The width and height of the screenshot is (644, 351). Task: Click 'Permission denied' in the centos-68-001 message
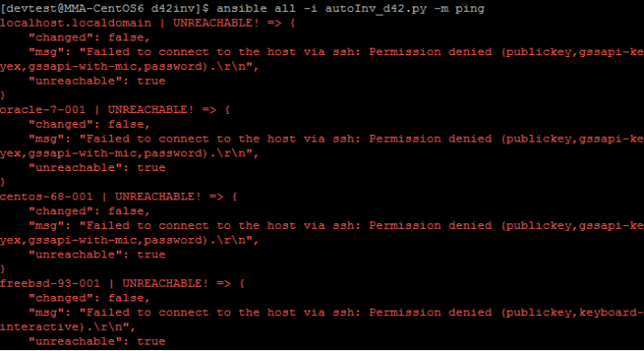[x=431, y=225]
